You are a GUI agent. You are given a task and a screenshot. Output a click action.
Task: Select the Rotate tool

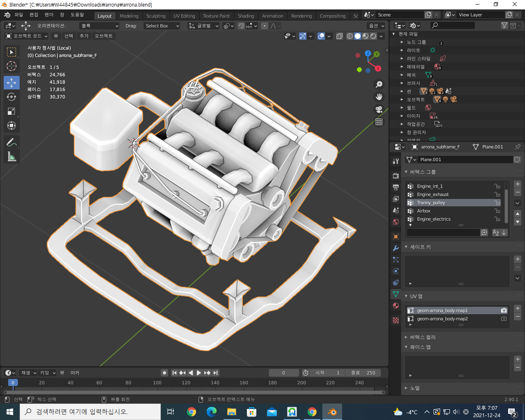click(11, 97)
